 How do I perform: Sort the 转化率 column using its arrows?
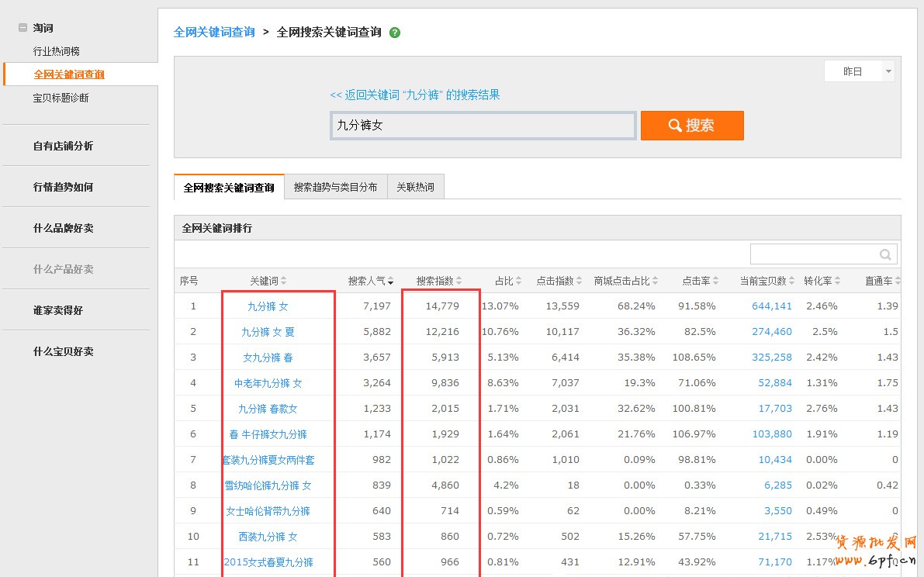click(838, 280)
